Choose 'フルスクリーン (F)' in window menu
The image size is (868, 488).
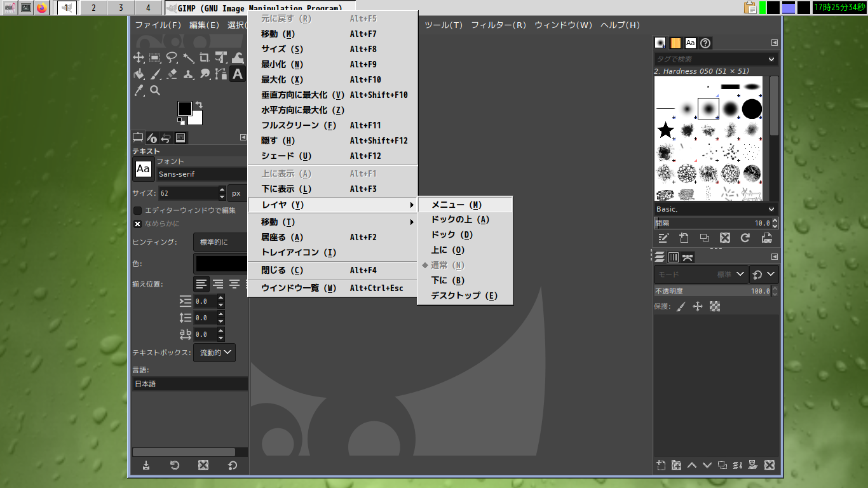(x=332, y=125)
